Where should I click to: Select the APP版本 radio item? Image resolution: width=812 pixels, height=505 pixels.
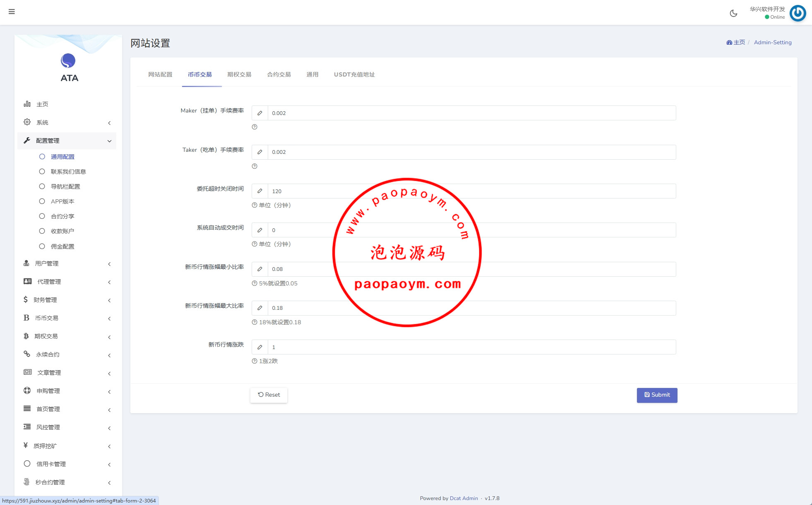(42, 201)
